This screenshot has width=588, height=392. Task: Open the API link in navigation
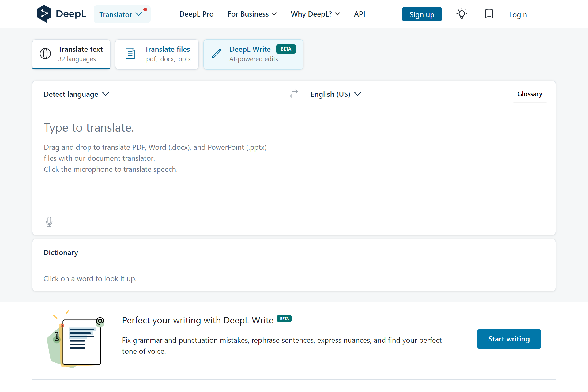click(x=360, y=14)
